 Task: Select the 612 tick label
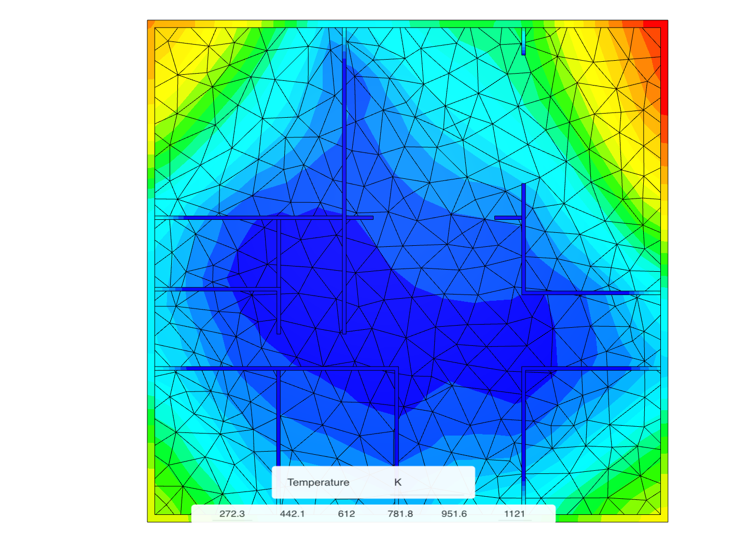(346, 514)
